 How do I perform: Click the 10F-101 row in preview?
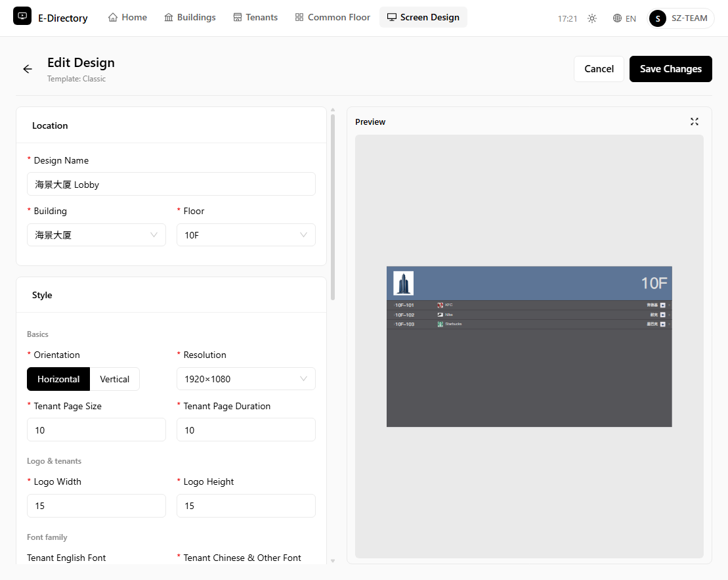tap(529, 305)
